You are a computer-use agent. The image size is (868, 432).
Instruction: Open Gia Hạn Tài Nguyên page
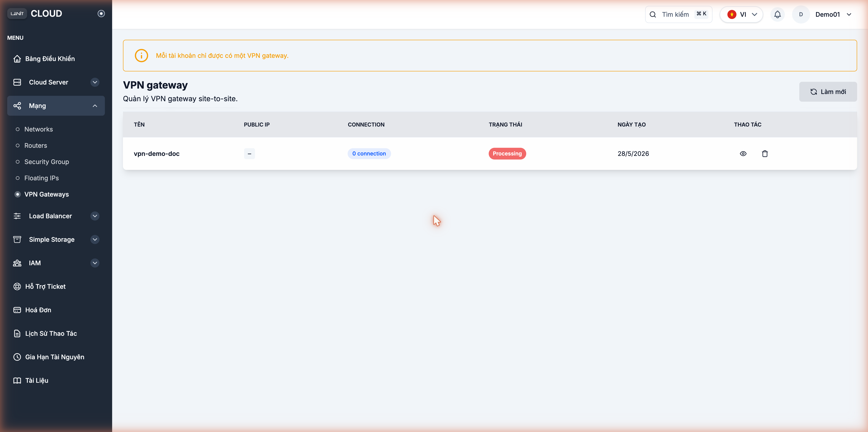54,357
